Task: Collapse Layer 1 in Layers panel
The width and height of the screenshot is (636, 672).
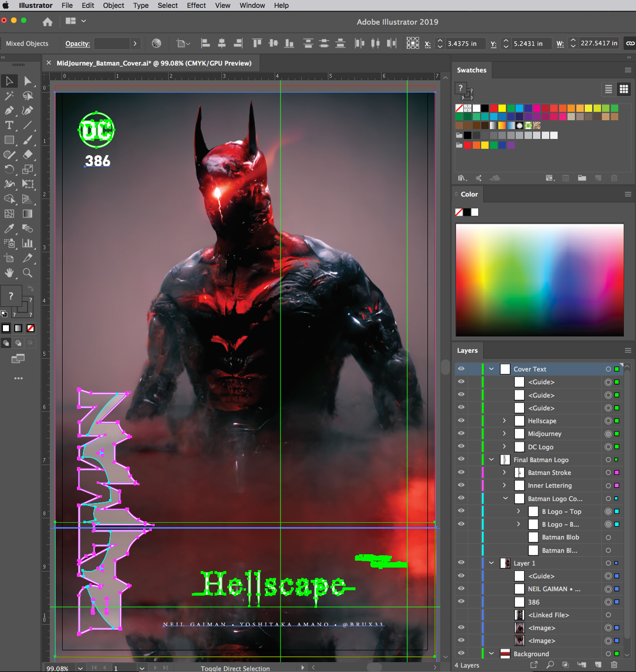Action: (x=492, y=563)
